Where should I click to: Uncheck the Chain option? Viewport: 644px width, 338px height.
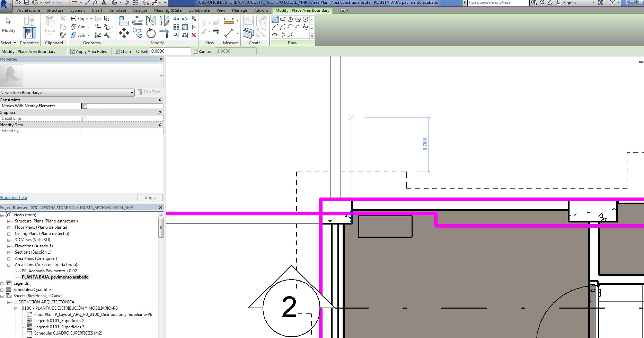click(117, 52)
